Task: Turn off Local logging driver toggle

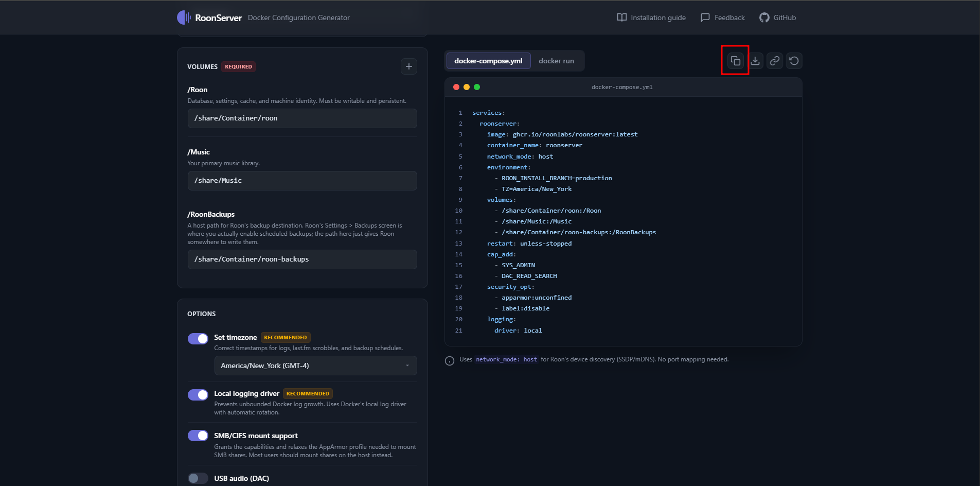Action: [x=198, y=394]
